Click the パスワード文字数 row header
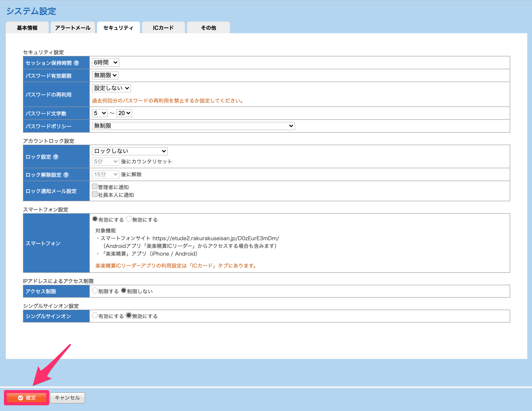This screenshot has height=411, width=532. point(56,113)
